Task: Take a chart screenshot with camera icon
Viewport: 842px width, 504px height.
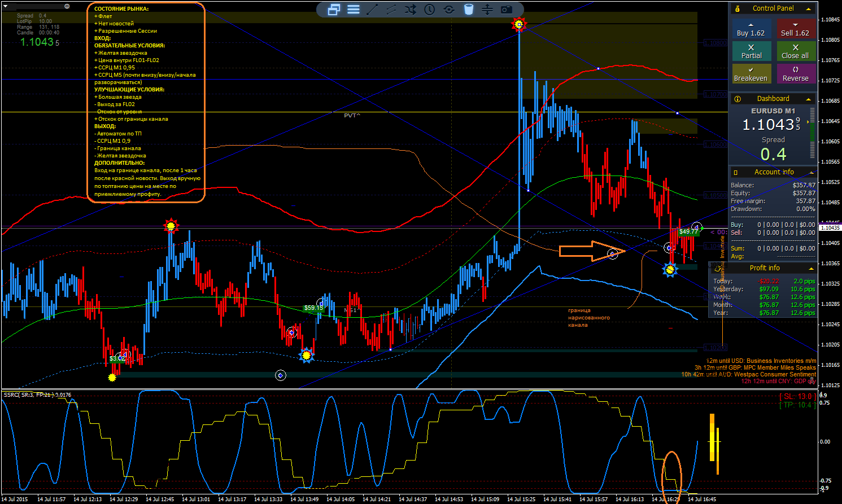Action: (507, 10)
